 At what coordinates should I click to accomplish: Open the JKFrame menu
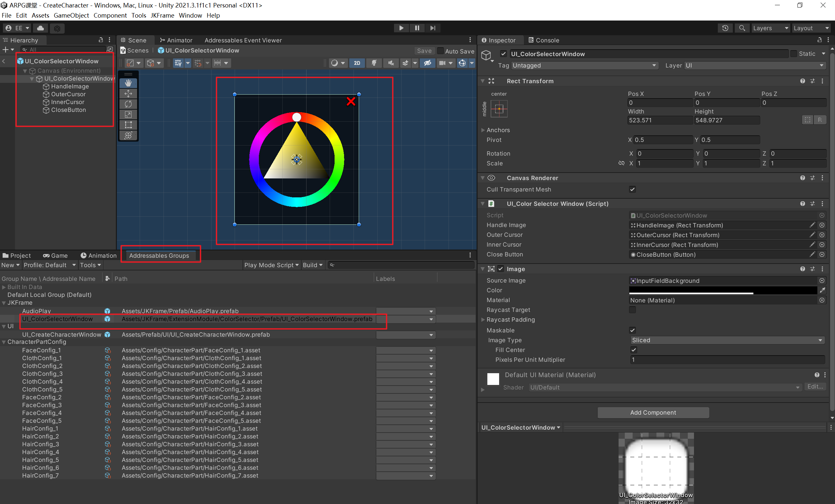point(162,15)
